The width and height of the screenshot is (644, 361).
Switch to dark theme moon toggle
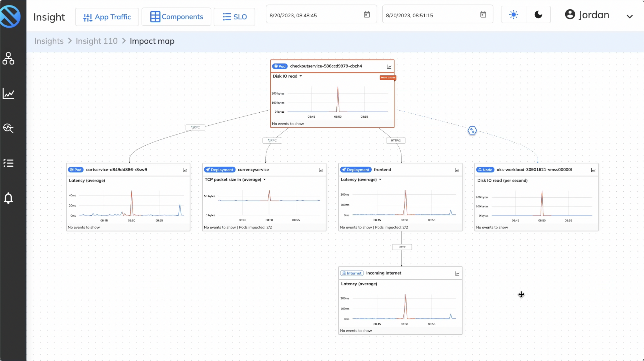pos(538,15)
